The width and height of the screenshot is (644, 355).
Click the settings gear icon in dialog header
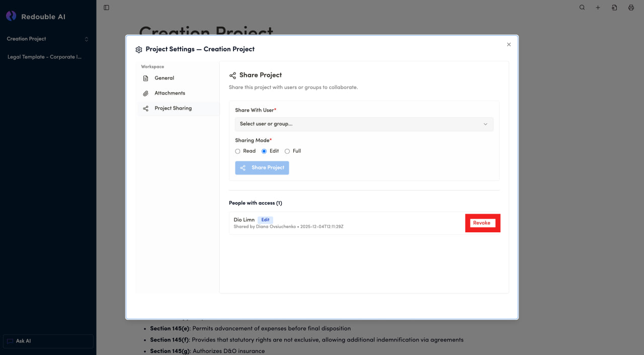click(139, 49)
